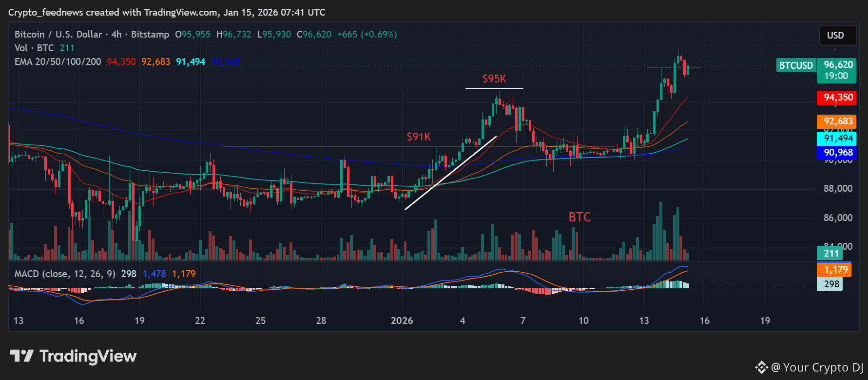Select the EMA 20/50/100/200 indicator label

(58, 61)
